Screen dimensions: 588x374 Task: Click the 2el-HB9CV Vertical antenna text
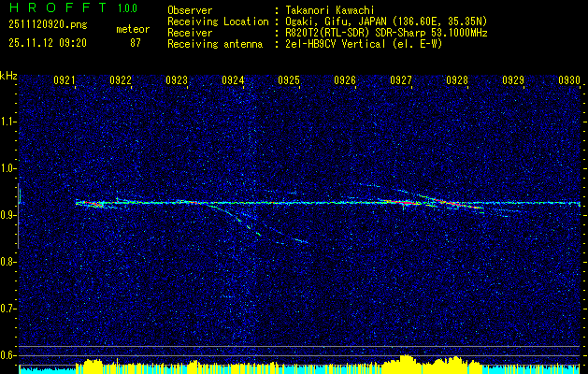364,44
